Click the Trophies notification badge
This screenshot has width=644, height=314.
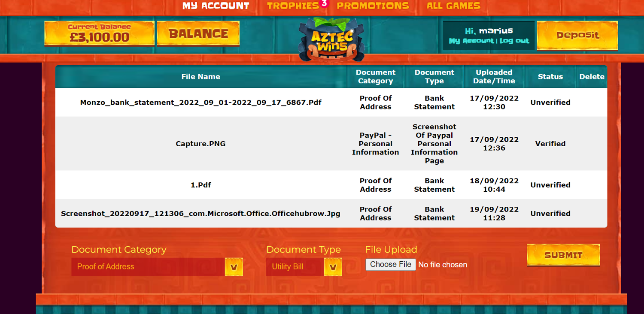point(324,3)
